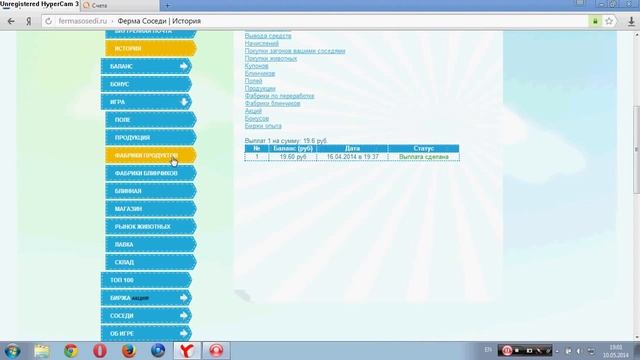Open the ТОП 100 menu item

coord(146,280)
